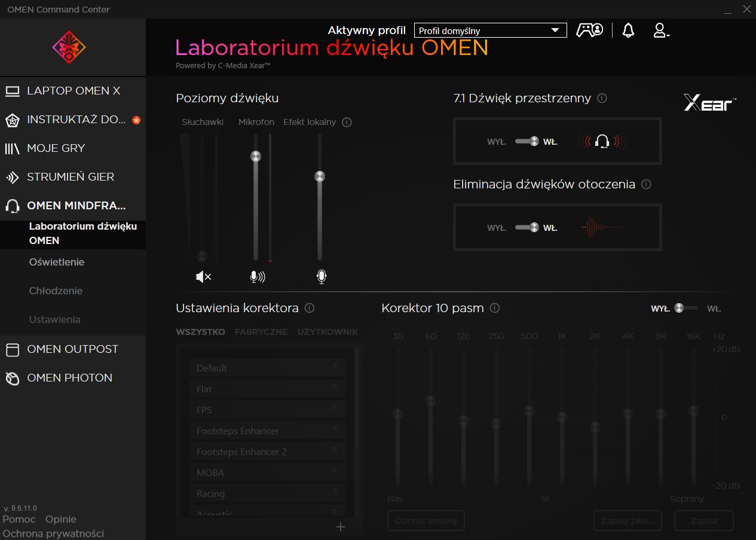756x540 pixels.
Task: Click the 30 Hz equalizer slider handle
Action: point(397,414)
